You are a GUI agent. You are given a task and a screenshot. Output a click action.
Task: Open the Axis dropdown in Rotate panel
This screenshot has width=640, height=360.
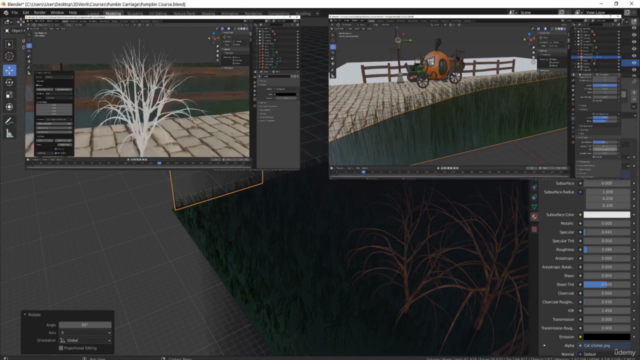point(85,333)
